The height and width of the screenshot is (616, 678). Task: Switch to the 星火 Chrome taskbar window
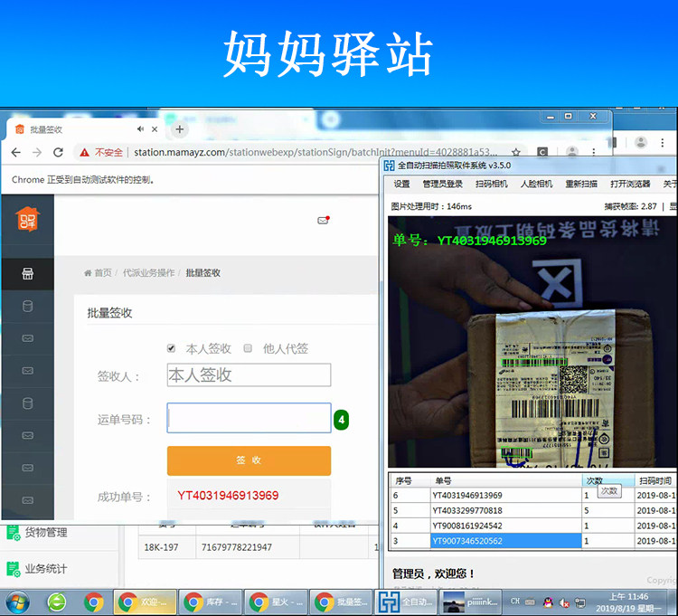(277, 602)
